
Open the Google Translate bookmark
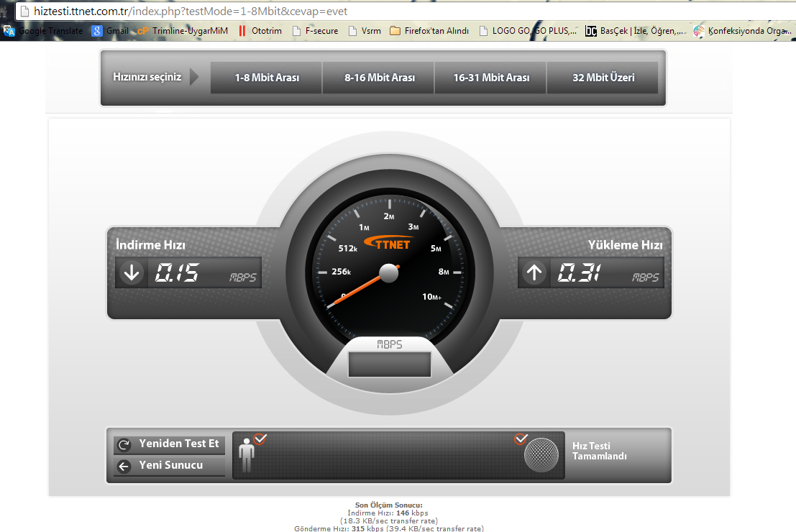(x=43, y=31)
